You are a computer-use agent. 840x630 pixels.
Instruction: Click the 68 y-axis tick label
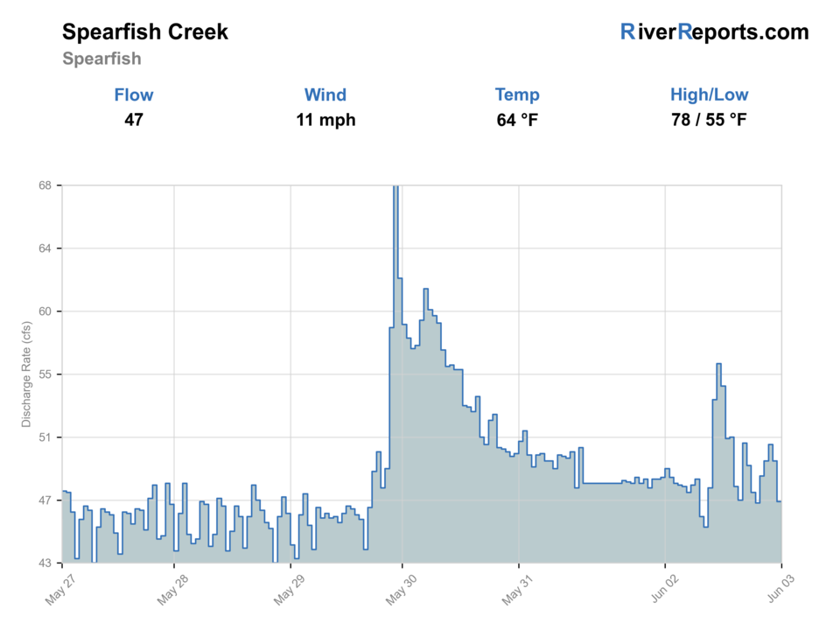[x=45, y=185]
